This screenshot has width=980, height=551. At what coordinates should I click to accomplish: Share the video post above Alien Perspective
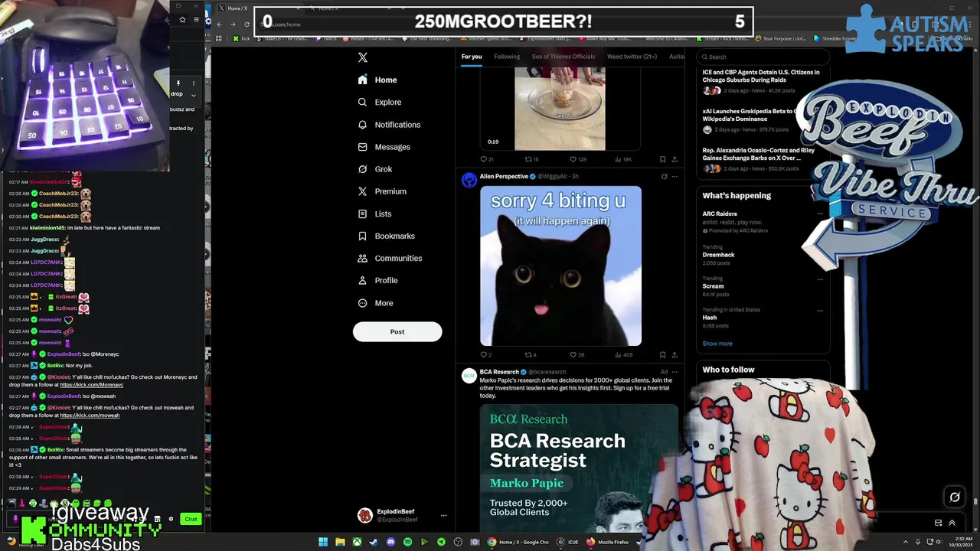(675, 159)
